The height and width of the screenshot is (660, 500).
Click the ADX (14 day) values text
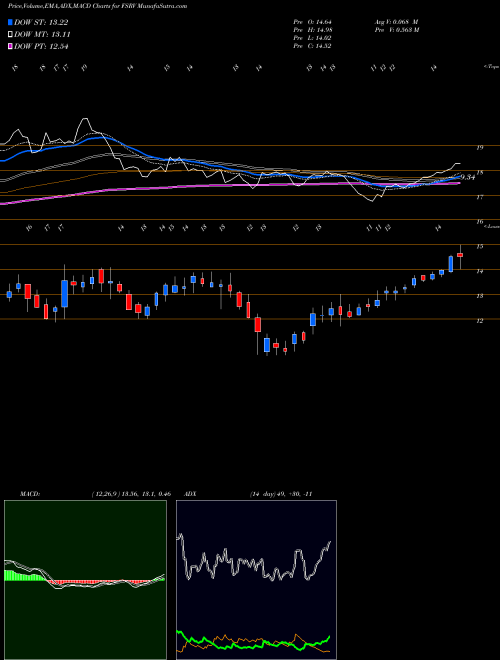281,494
